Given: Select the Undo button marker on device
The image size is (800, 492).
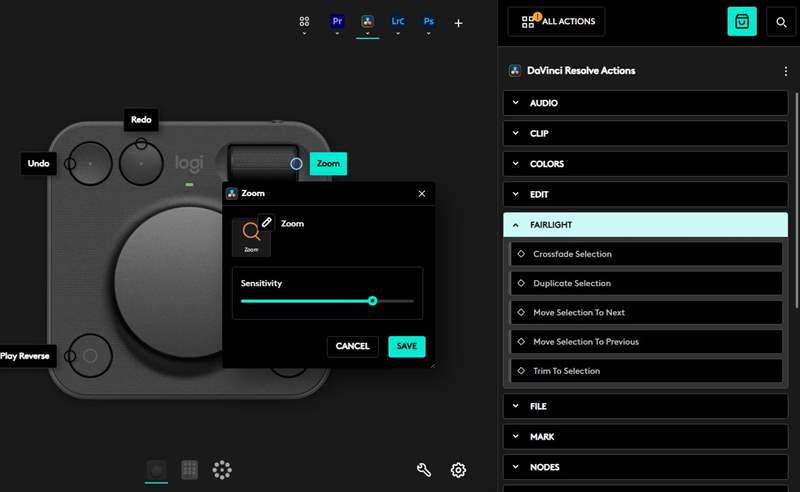Looking at the screenshot, I should 70,163.
